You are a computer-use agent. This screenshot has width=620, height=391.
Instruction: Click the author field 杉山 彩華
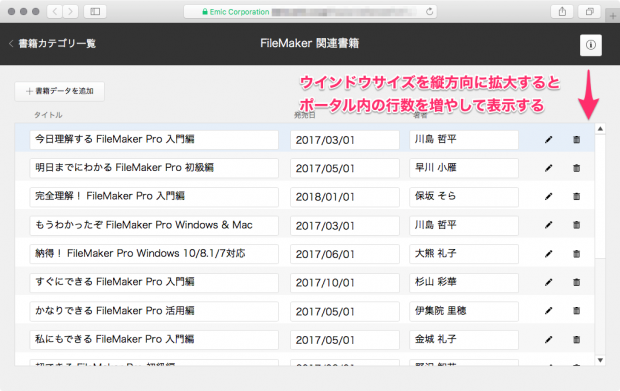(x=464, y=282)
